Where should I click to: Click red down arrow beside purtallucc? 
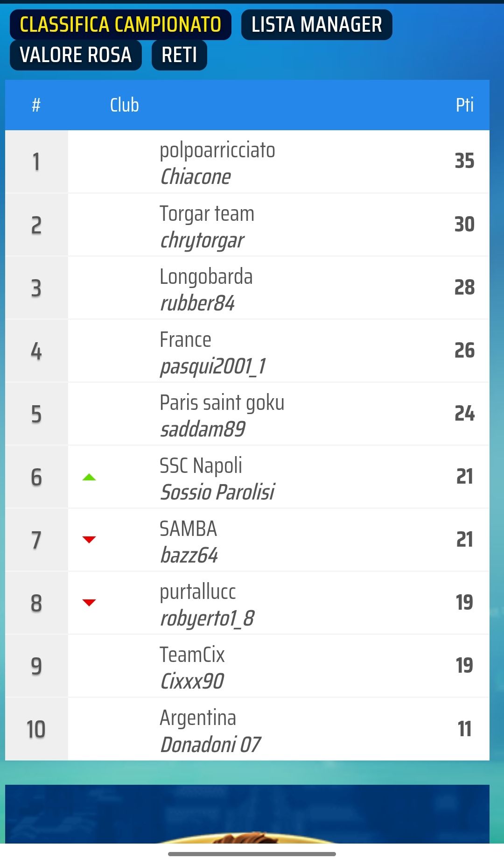[89, 603]
